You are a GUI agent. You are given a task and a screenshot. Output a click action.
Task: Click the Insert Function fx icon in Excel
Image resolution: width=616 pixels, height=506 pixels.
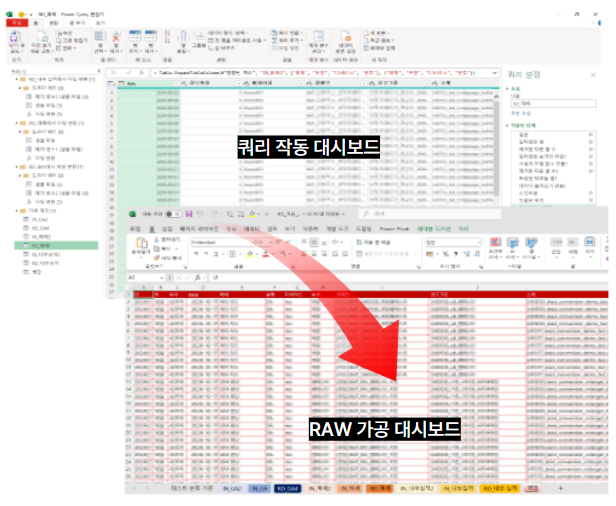(198, 277)
